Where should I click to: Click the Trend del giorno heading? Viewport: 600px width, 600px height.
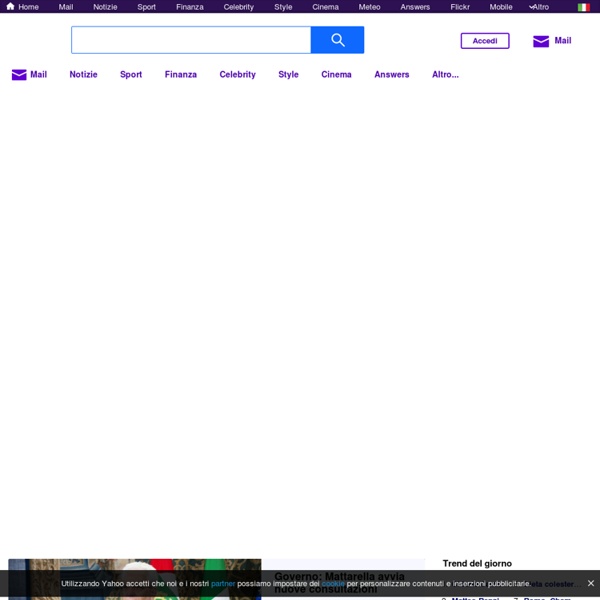click(477, 563)
